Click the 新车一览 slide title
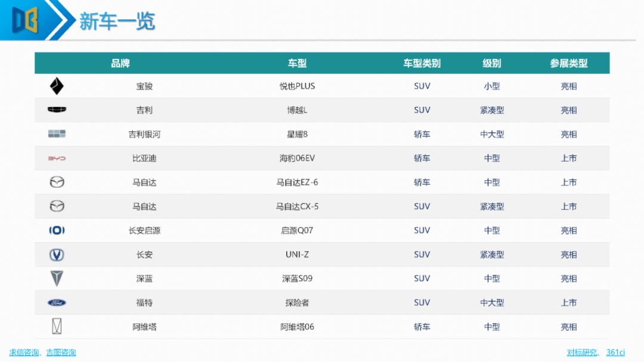The image size is (644, 362). 117,21
